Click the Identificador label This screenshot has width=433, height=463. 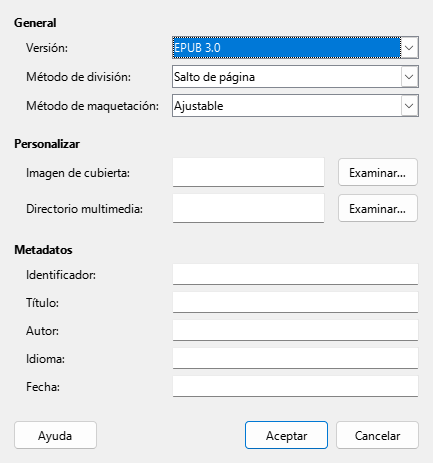tap(61, 275)
